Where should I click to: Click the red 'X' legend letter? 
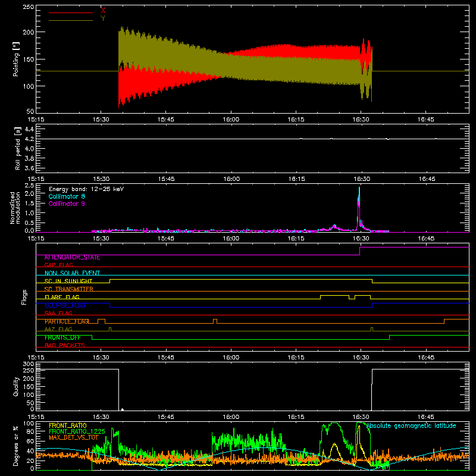(103, 11)
